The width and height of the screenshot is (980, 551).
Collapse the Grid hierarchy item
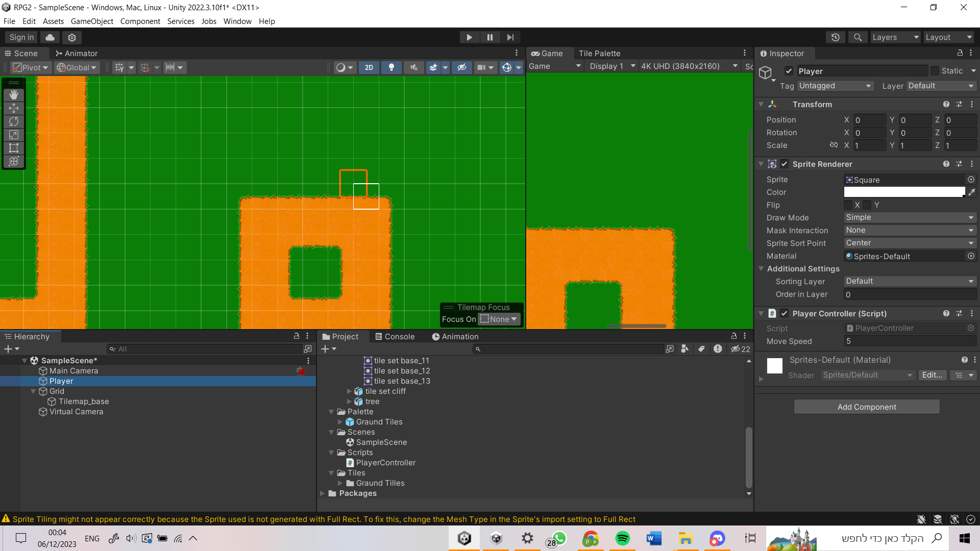click(34, 391)
